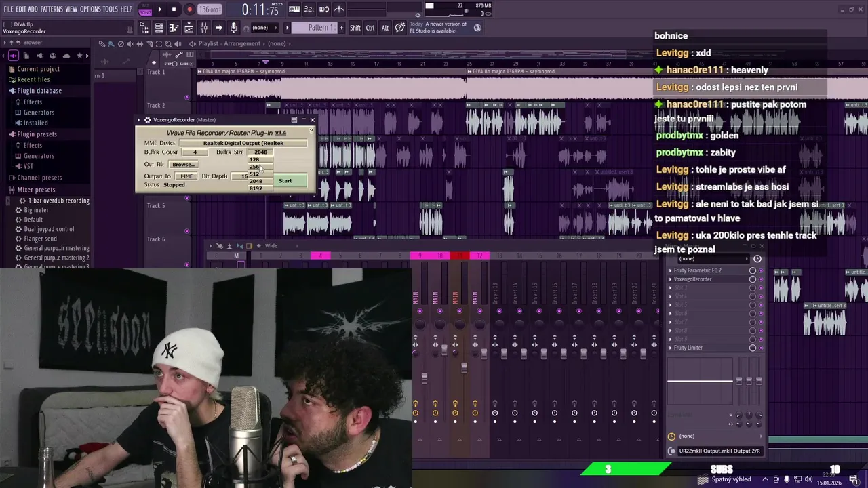This screenshot has height=488, width=868.
Task: Click the 136 tempo field
Action: coord(210,9)
